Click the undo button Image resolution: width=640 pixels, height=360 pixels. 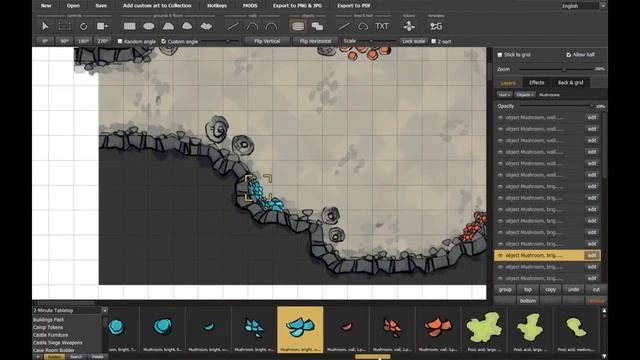(x=573, y=289)
